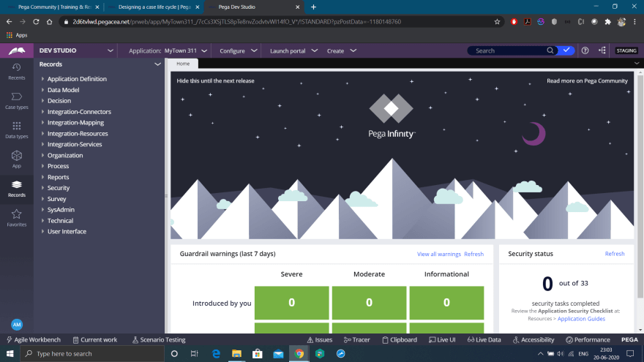Open Case types in sidebar
This screenshot has width=644, height=362.
point(16,101)
